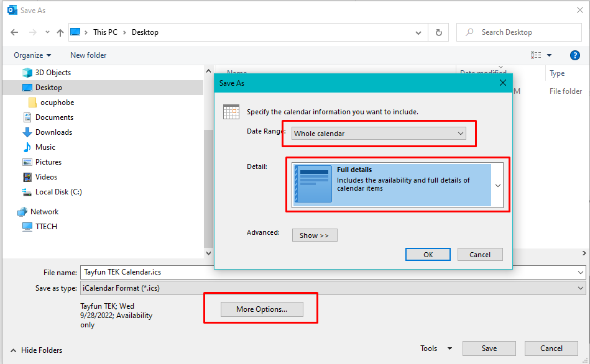The height and width of the screenshot is (364, 590).
Task: Select the Music folder icon
Action: [27, 147]
